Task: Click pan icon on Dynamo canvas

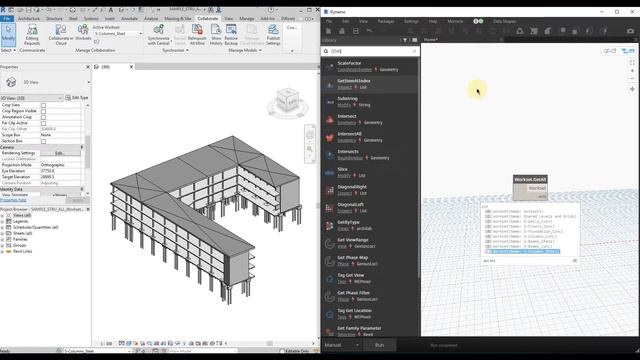Action: [632, 89]
